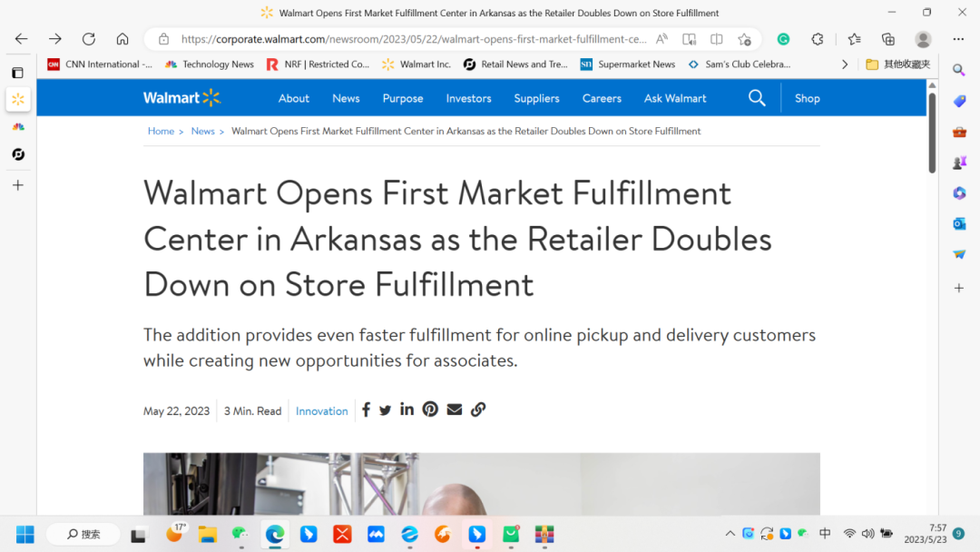Share article on Twitter
Screen dimensions: 980x552
tap(385, 410)
